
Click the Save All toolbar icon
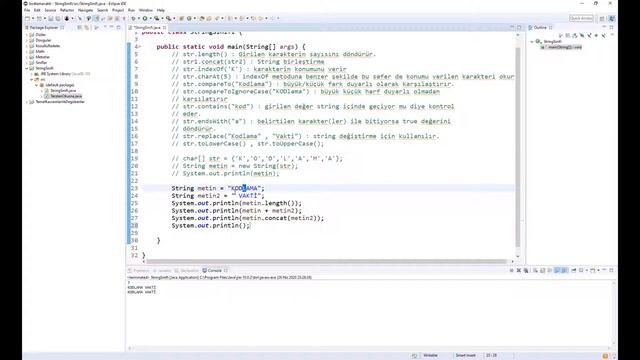(58, 18)
